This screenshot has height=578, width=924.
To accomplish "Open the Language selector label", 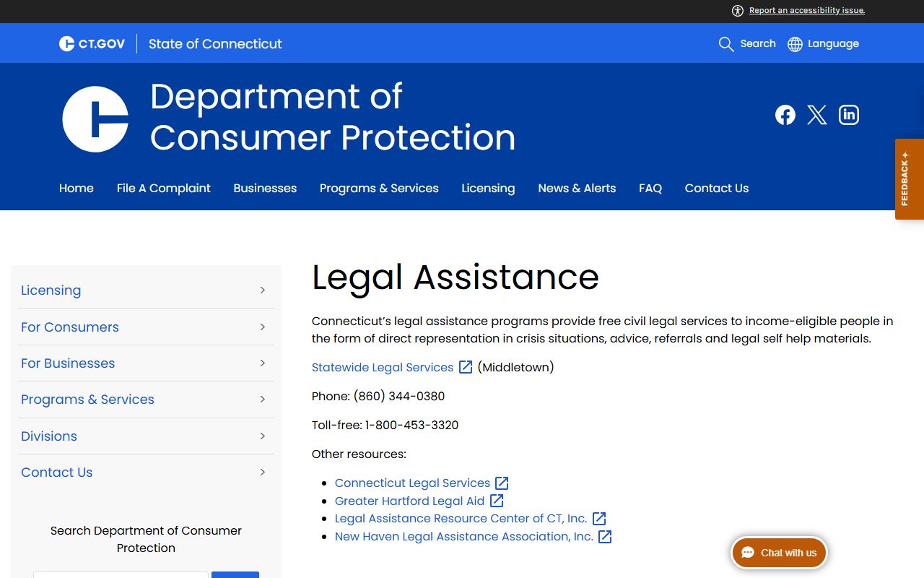I will pos(833,43).
